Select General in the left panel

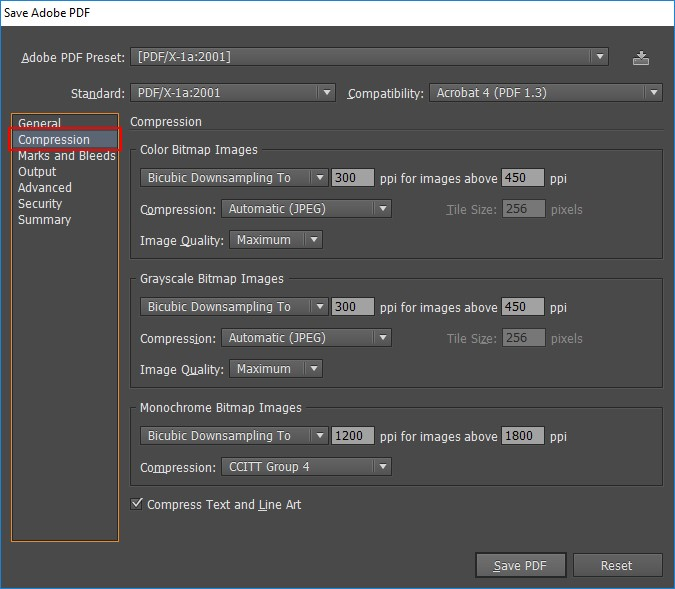pyautogui.click(x=40, y=124)
